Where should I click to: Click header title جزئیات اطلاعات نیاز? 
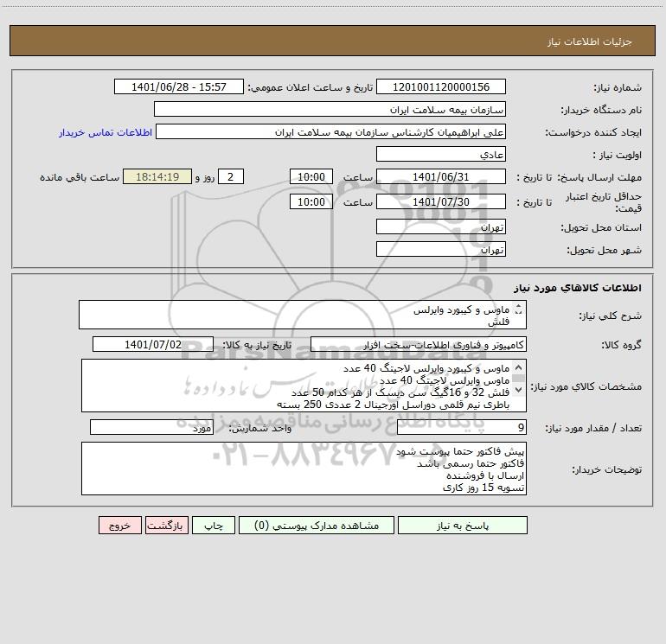coord(590,41)
